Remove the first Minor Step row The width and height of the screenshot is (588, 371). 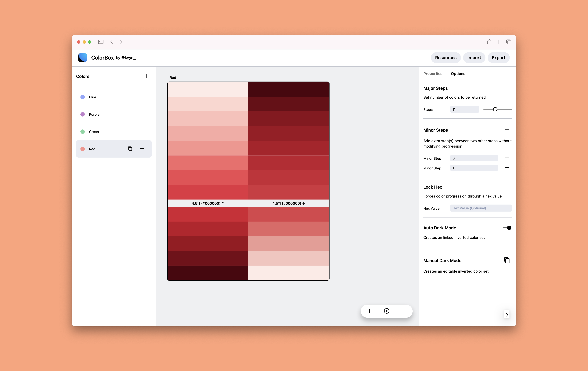pyautogui.click(x=507, y=158)
